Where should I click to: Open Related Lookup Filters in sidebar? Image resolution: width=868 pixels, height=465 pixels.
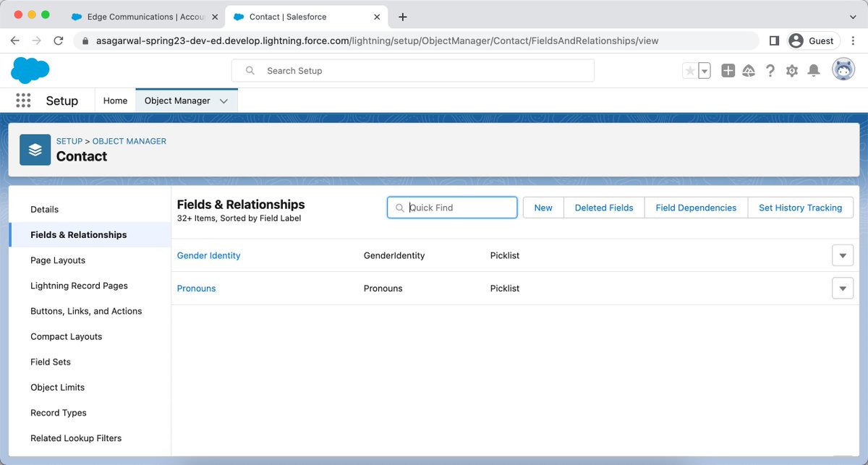(x=90, y=438)
